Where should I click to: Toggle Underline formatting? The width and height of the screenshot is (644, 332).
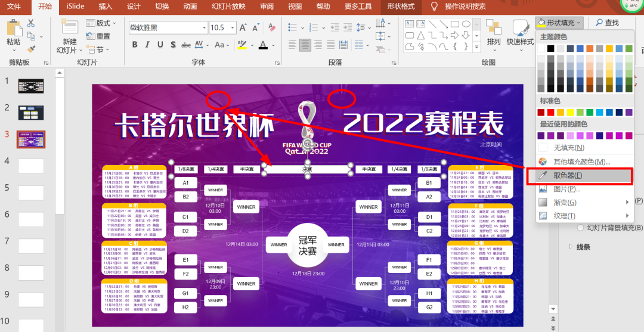point(160,45)
